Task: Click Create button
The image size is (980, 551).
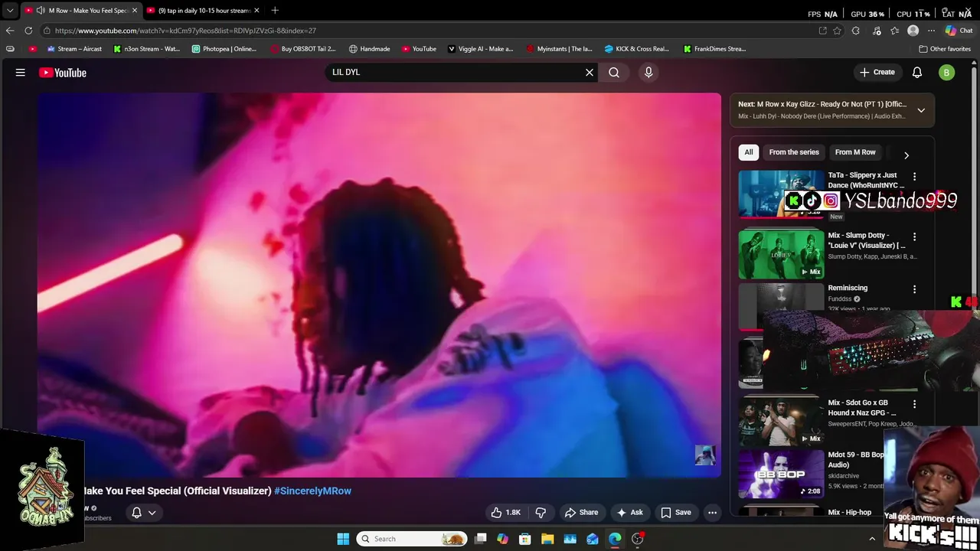Action: 877,72
